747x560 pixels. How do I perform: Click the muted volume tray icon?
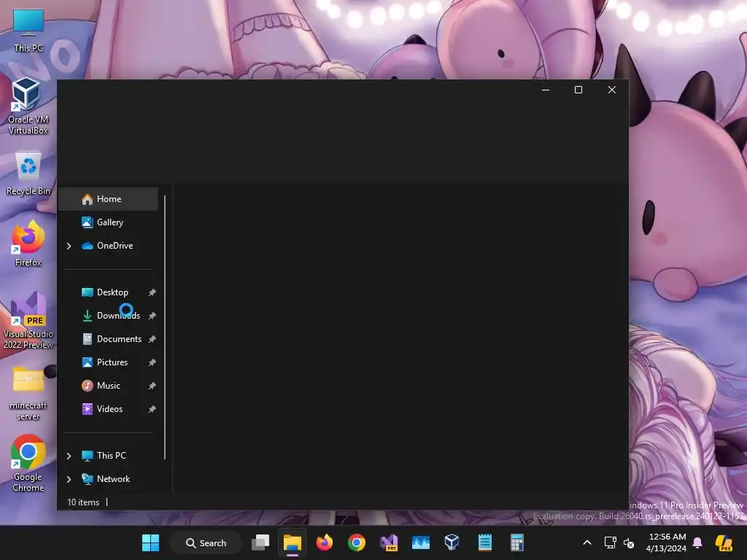pos(629,542)
